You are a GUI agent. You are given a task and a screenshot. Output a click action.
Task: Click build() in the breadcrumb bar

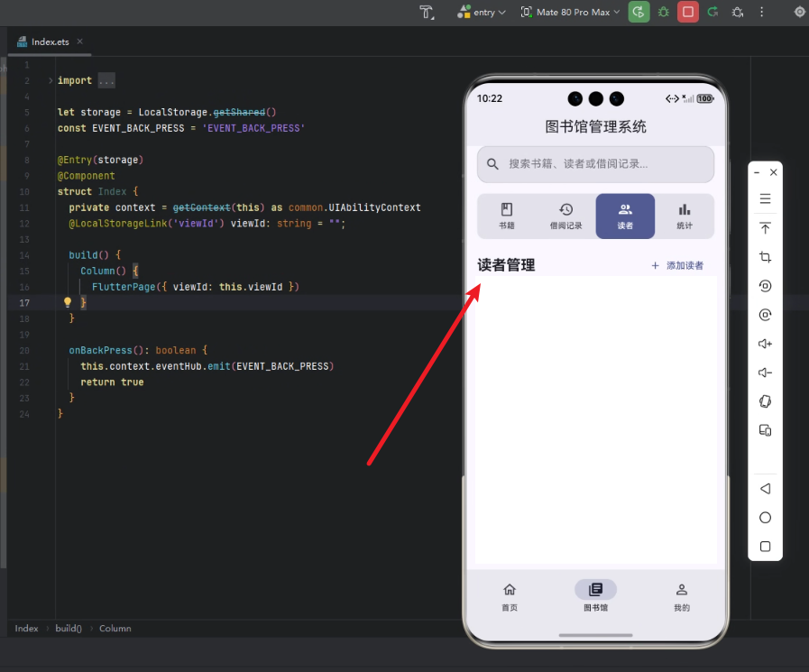69,628
